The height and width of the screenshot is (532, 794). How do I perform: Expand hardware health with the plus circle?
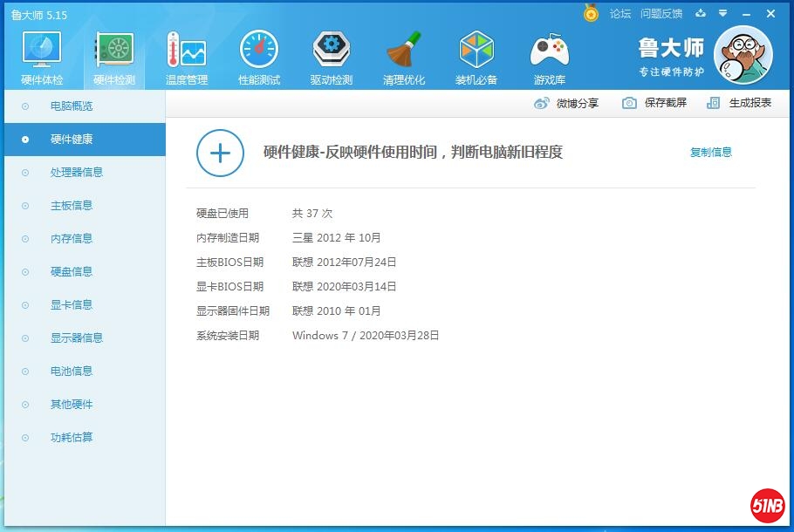coord(220,153)
